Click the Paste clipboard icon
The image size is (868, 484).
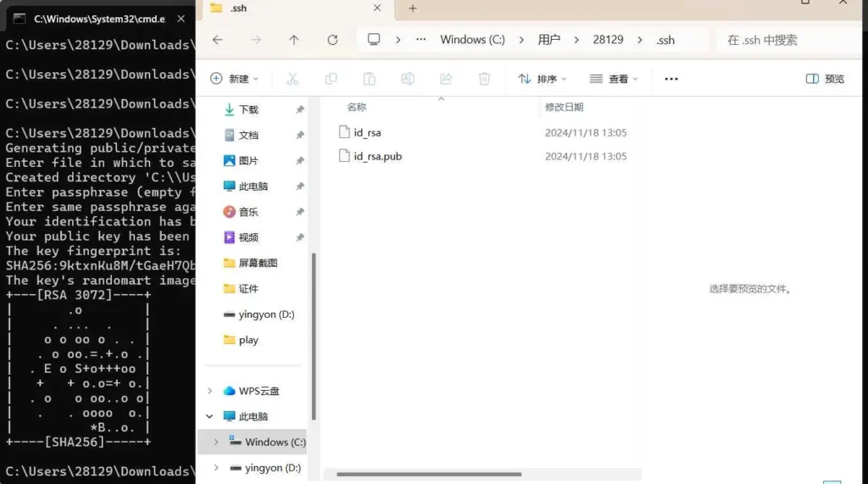pyautogui.click(x=370, y=79)
